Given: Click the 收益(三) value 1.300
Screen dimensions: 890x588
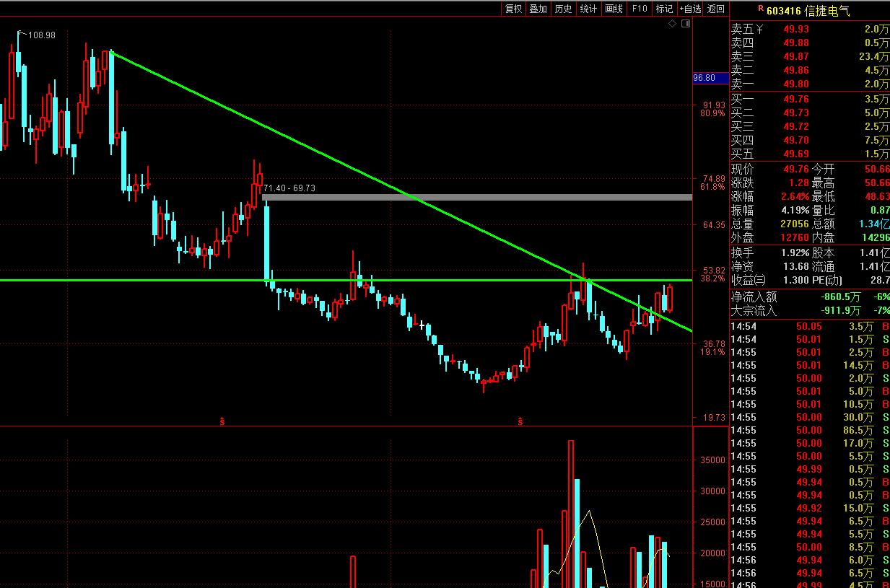Looking at the screenshot, I should [796, 280].
